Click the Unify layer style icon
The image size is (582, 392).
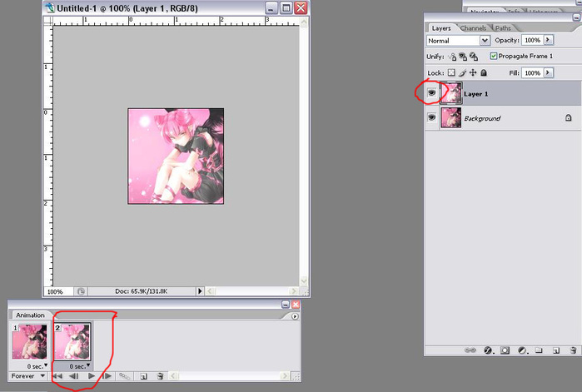(473, 57)
